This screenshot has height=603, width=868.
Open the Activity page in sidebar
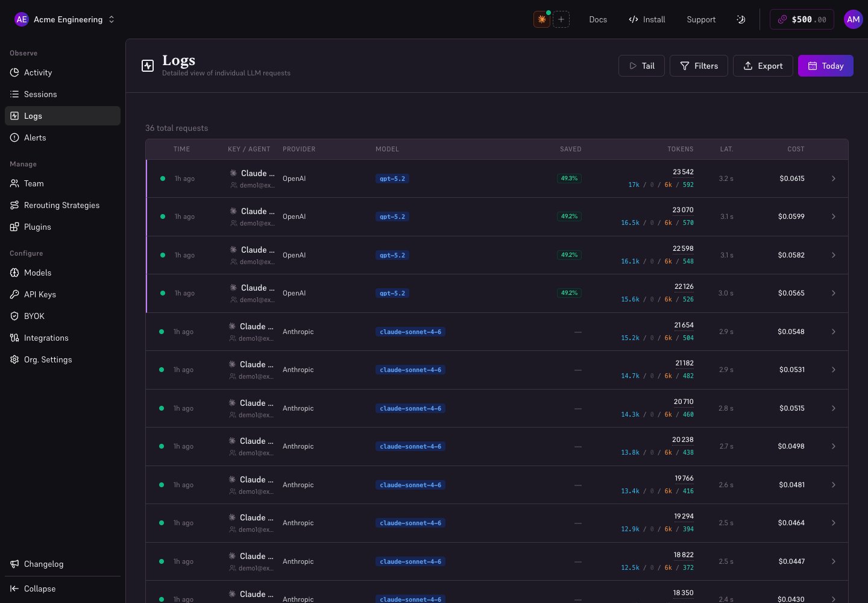click(x=63, y=72)
